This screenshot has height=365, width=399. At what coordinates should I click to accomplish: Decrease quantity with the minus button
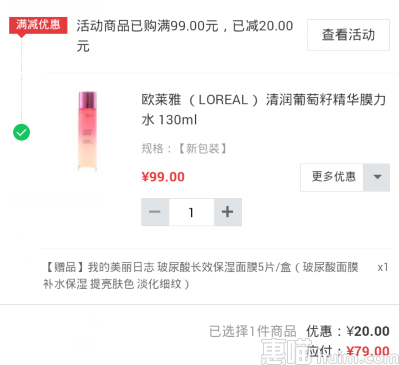click(x=155, y=212)
